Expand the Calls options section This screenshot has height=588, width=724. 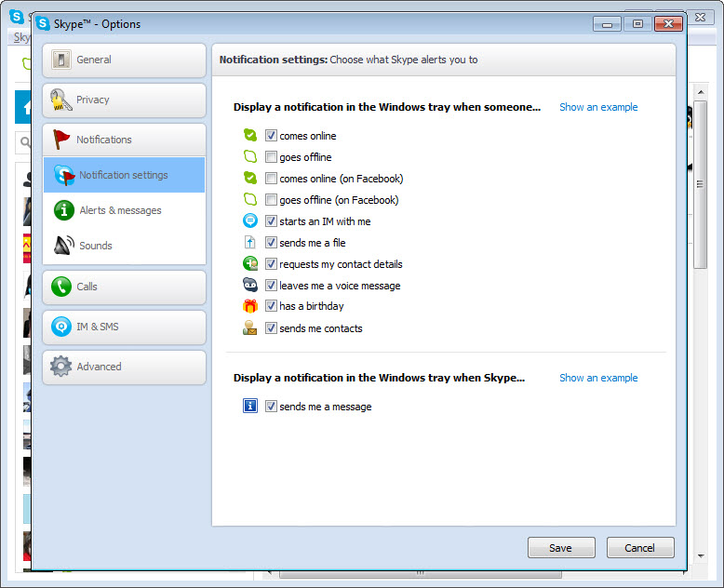click(124, 287)
